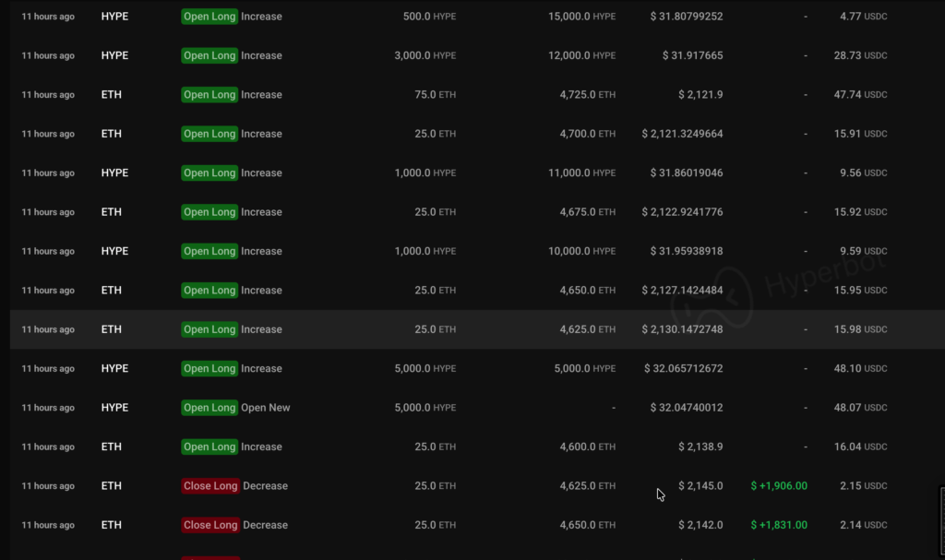Click the price $31.917665
Image resolution: width=945 pixels, height=560 pixels.
pos(692,55)
